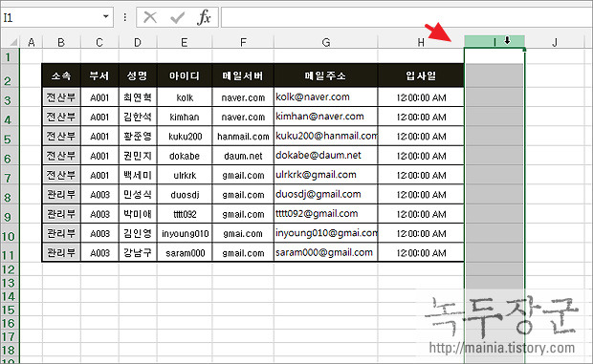
Task: Select row 12 header
Action: (x=10, y=269)
